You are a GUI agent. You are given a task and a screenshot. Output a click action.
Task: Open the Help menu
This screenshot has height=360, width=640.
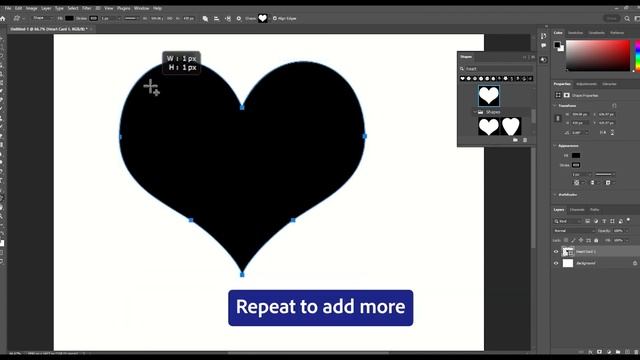coord(157,8)
